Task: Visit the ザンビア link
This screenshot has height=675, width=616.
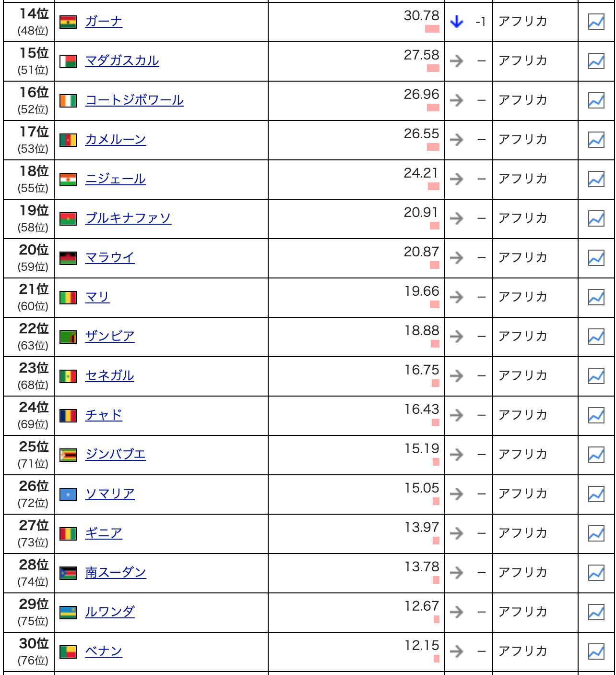Action: click(x=110, y=337)
